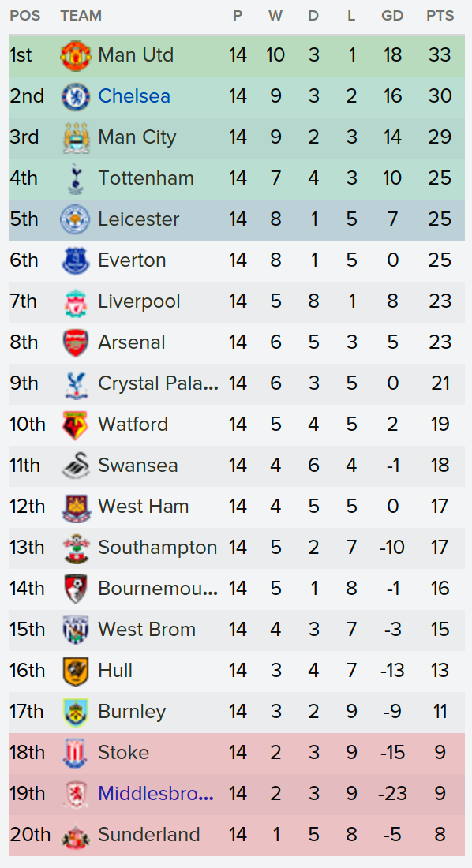Click the Swansea swan logo
This screenshot has height=868, width=472.
(75, 465)
